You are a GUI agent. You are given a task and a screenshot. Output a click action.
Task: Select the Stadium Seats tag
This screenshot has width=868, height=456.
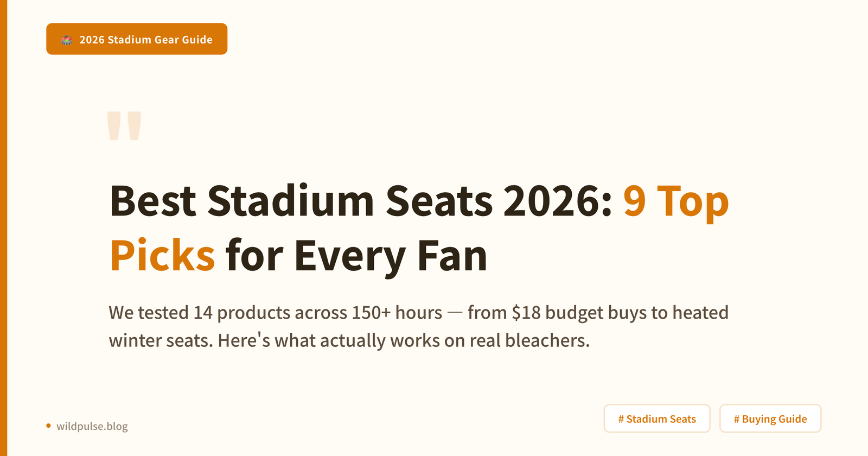[657, 419]
